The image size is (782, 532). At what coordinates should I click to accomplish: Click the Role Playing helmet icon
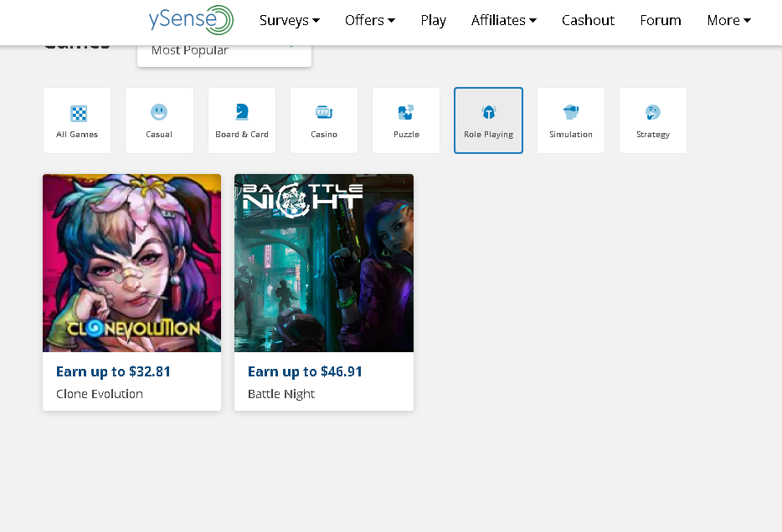(488, 112)
